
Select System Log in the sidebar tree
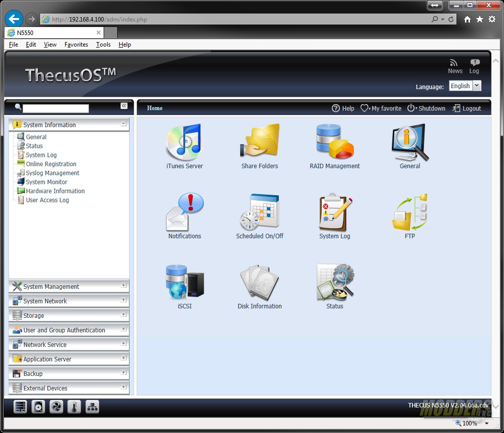coord(41,155)
